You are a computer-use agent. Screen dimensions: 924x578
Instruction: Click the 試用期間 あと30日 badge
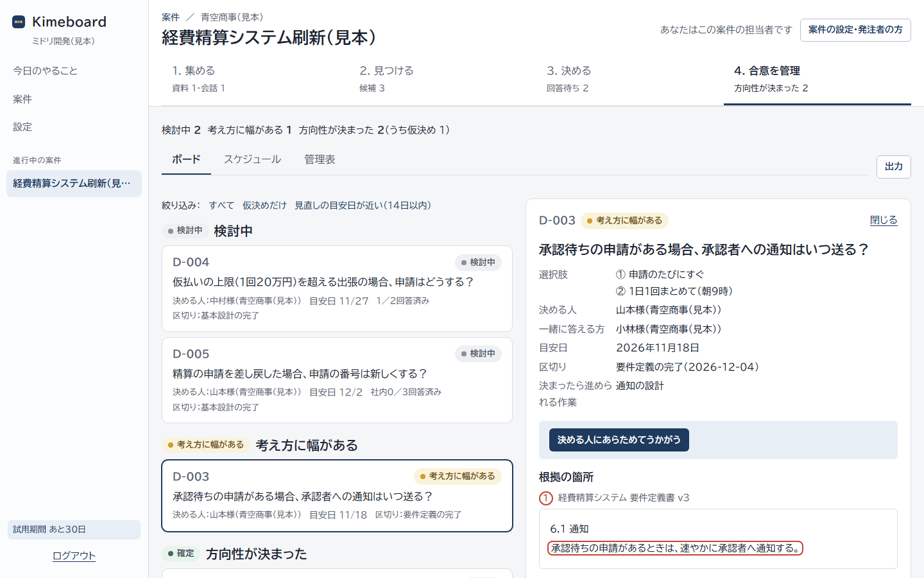tap(74, 530)
